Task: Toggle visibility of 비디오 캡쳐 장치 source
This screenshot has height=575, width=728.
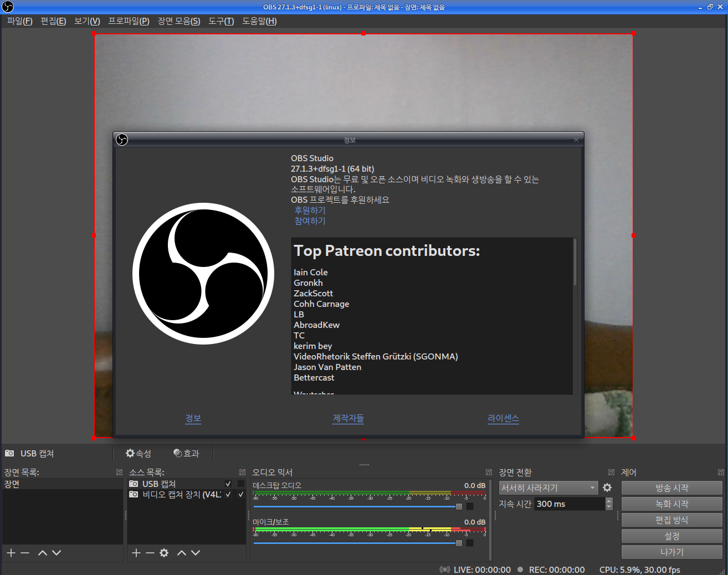Action: pyautogui.click(x=228, y=494)
